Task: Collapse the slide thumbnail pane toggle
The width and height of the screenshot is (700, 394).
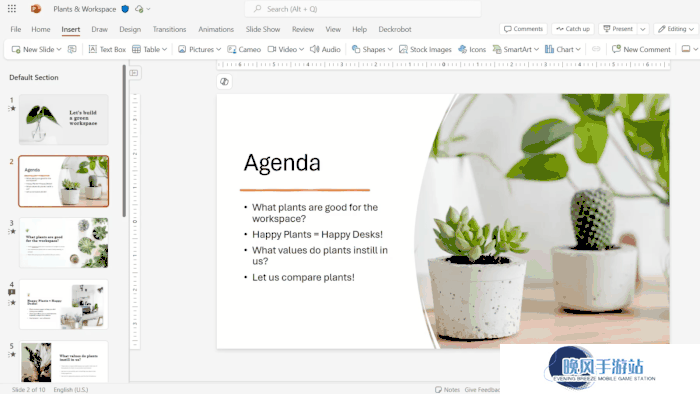Action: tap(134, 73)
